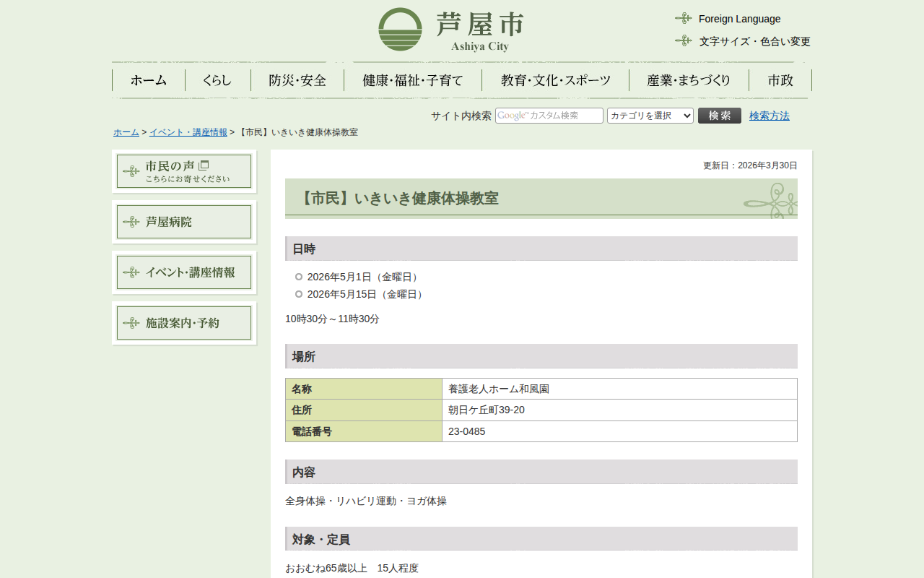Image resolution: width=924 pixels, height=578 pixels.
Task: Open the 防災・安全 navigation menu
Action: (x=297, y=80)
